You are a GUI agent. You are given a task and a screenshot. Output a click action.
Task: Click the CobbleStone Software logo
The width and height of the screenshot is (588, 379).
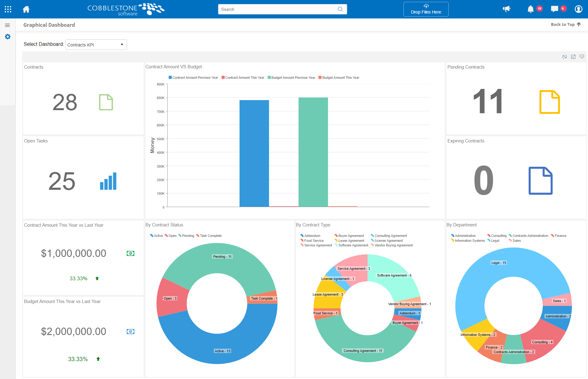[x=126, y=9]
